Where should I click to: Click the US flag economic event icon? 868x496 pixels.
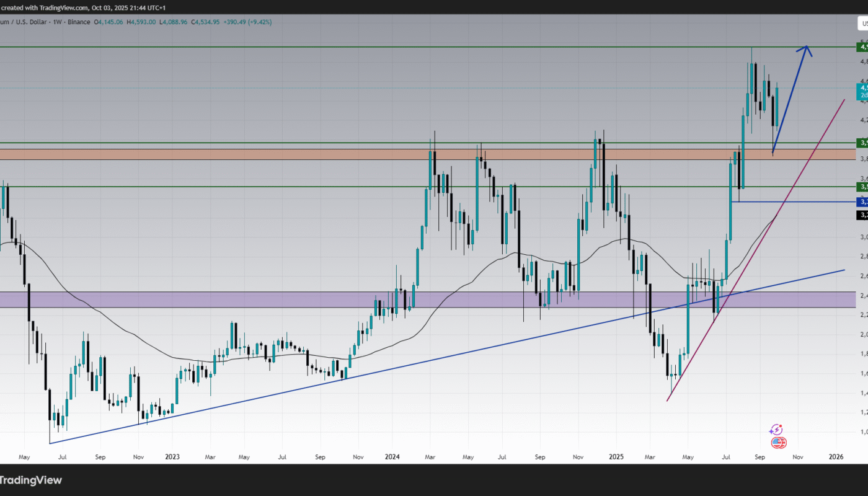coord(778,443)
